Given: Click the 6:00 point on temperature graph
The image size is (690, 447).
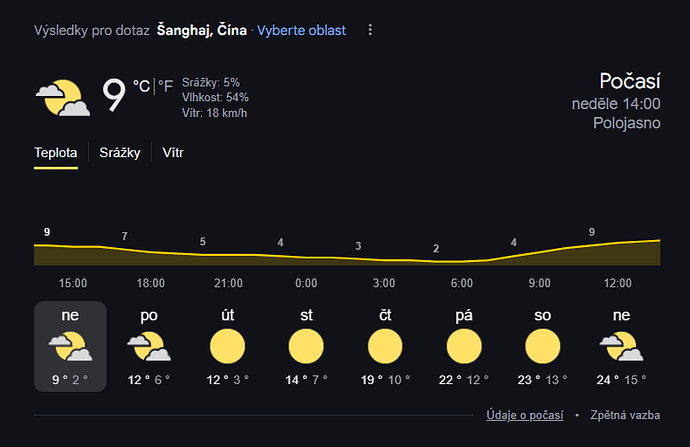Looking at the screenshot, I should 462,261.
